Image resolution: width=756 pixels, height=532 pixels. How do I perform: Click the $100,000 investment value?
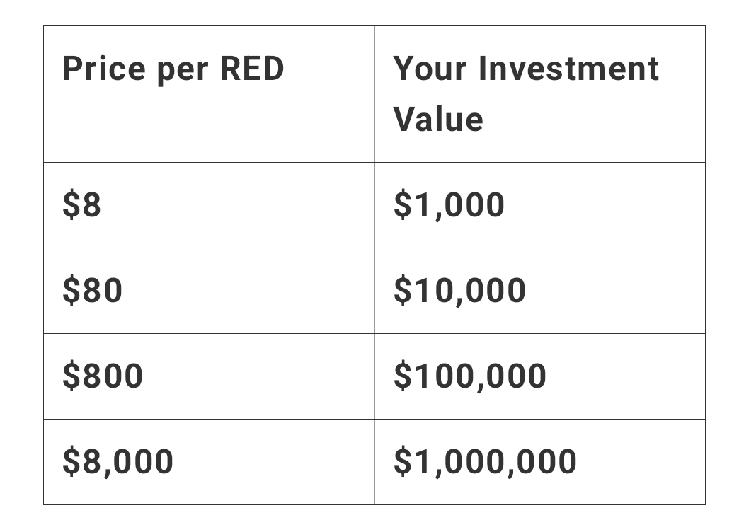(470, 376)
